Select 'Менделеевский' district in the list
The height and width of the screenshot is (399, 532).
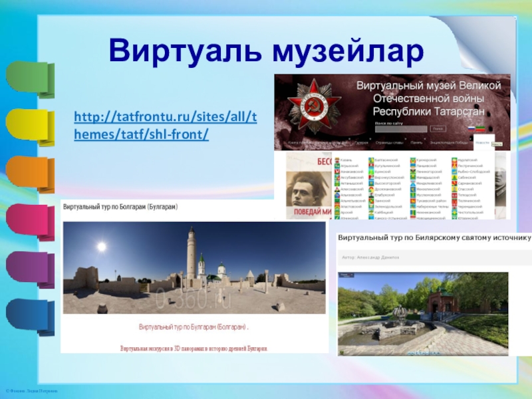pyautogui.click(x=429, y=184)
